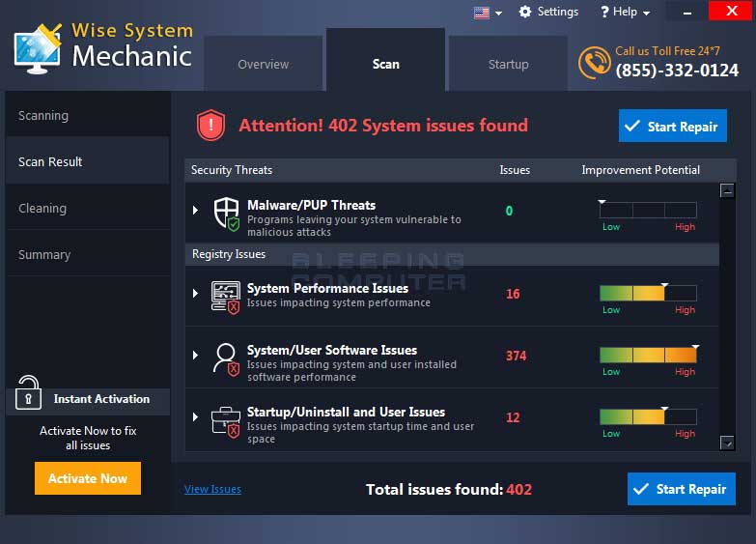This screenshot has height=544, width=756.
Task: Click the issue list scroll up arrow
Action: tap(727, 190)
